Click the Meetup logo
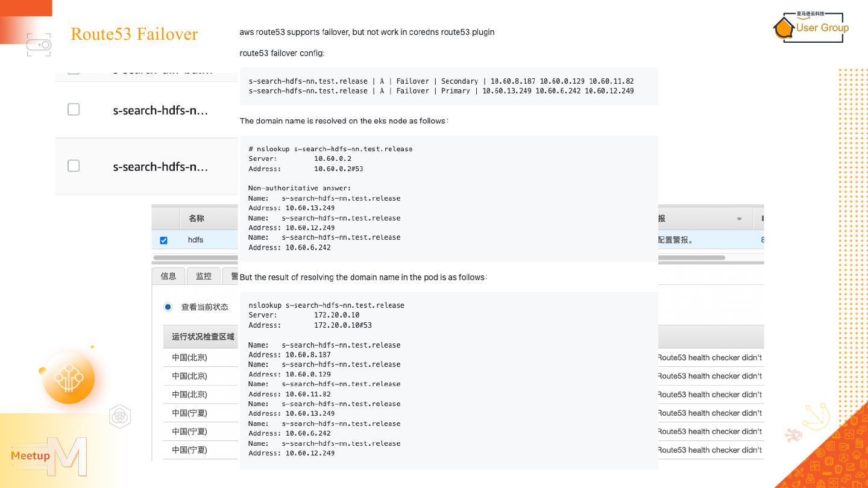The height and width of the screenshot is (488, 868). (49, 456)
